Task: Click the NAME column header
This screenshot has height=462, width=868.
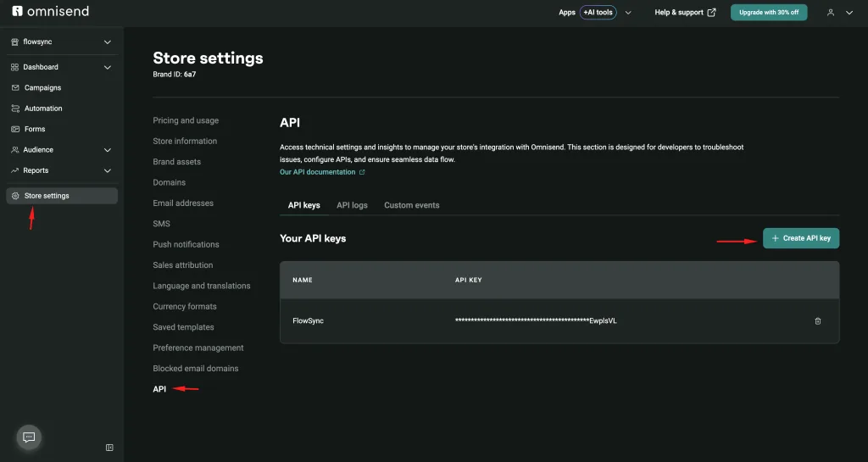Action: (303, 280)
